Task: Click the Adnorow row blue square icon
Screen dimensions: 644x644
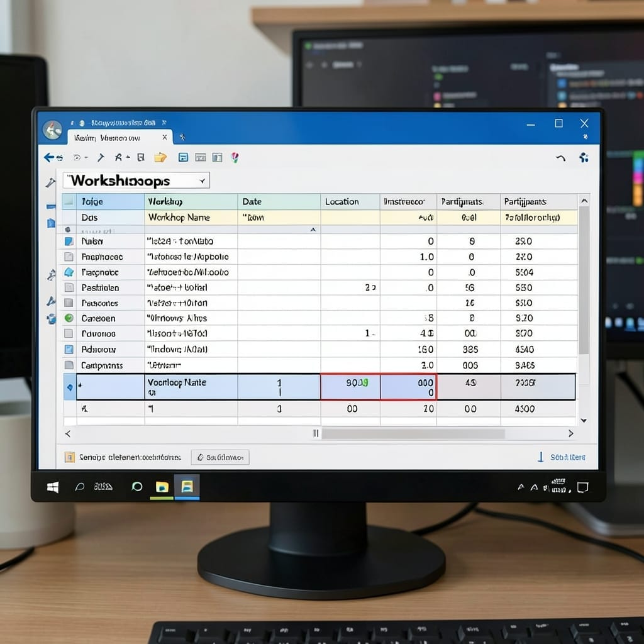Action: tap(69, 349)
